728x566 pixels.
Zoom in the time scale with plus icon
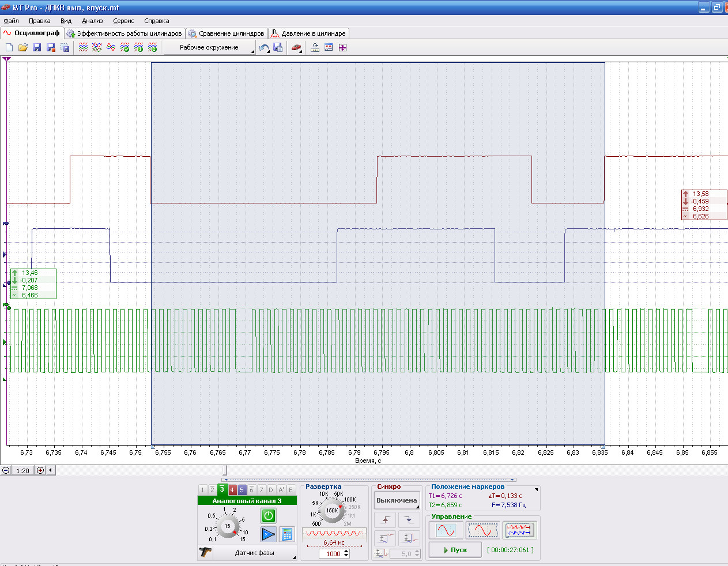tap(40, 470)
